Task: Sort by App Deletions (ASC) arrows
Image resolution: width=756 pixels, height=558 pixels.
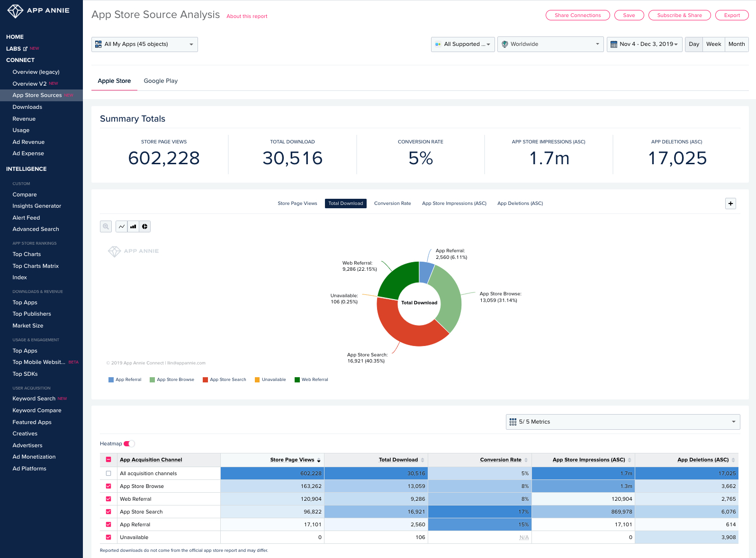Action: tap(733, 460)
